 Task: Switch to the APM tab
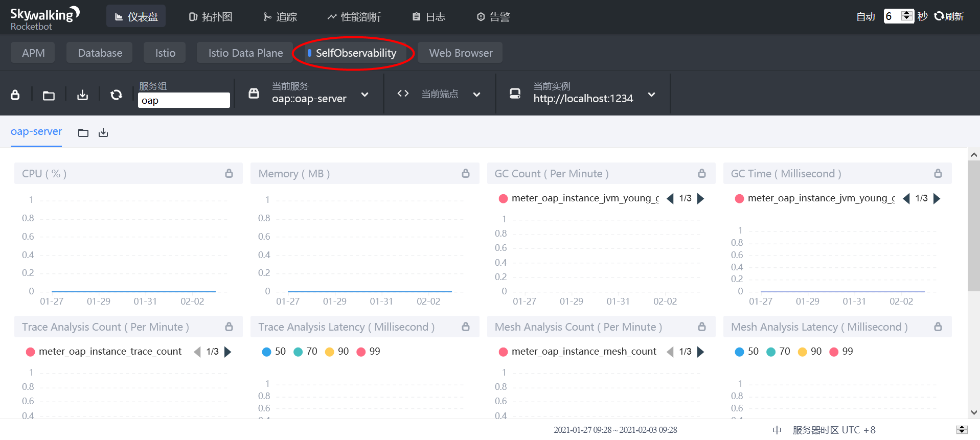[33, 53]
